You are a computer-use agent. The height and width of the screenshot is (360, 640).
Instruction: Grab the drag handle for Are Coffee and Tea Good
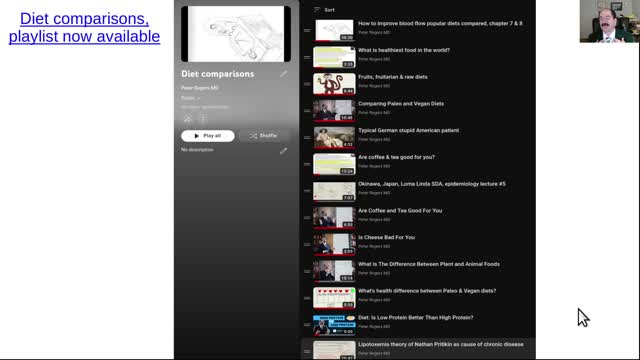pos(307,218)
